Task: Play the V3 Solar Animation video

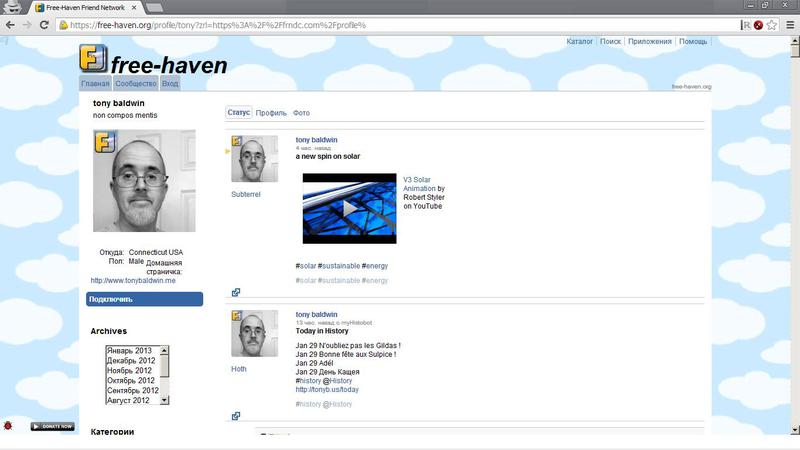Action: [349, 208]
